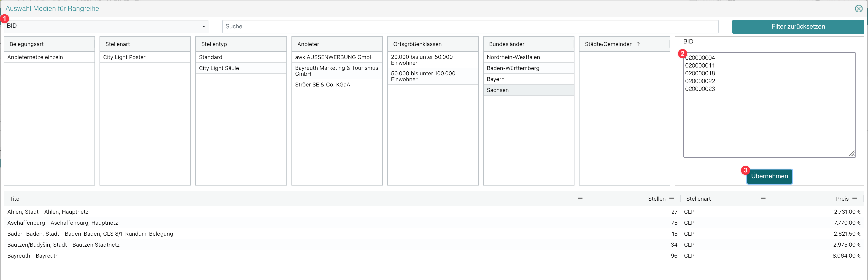The image size is (868, 280).
Task: Select 50.000 bis unter 100.000 Einwohner
Action: click(x=433, y=76)
